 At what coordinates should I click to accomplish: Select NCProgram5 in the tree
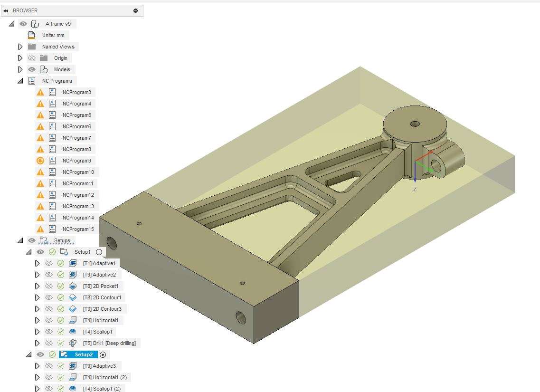(77, 115)
